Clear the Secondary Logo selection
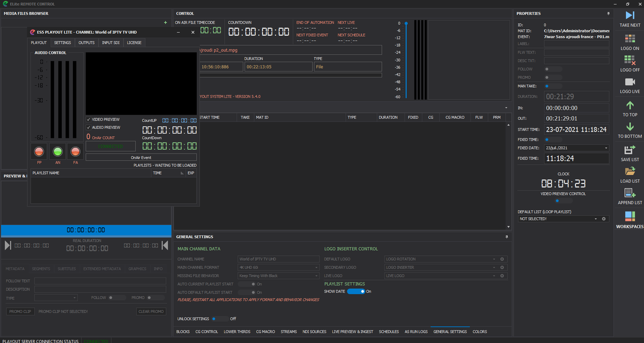 coord(502,267)
